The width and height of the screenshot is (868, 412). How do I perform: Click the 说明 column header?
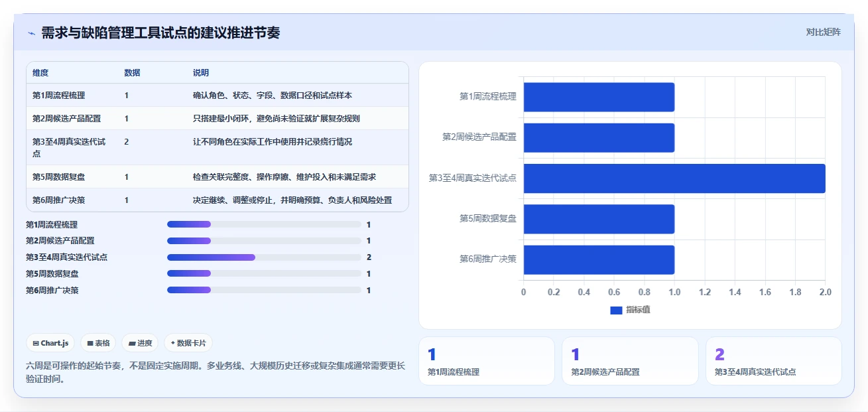coord(201,73)
